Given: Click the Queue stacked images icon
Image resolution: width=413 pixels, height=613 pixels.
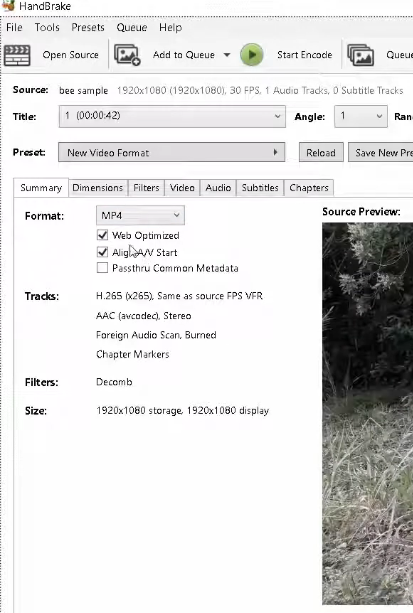Looking at the screenshot, I should pos(360,55).
